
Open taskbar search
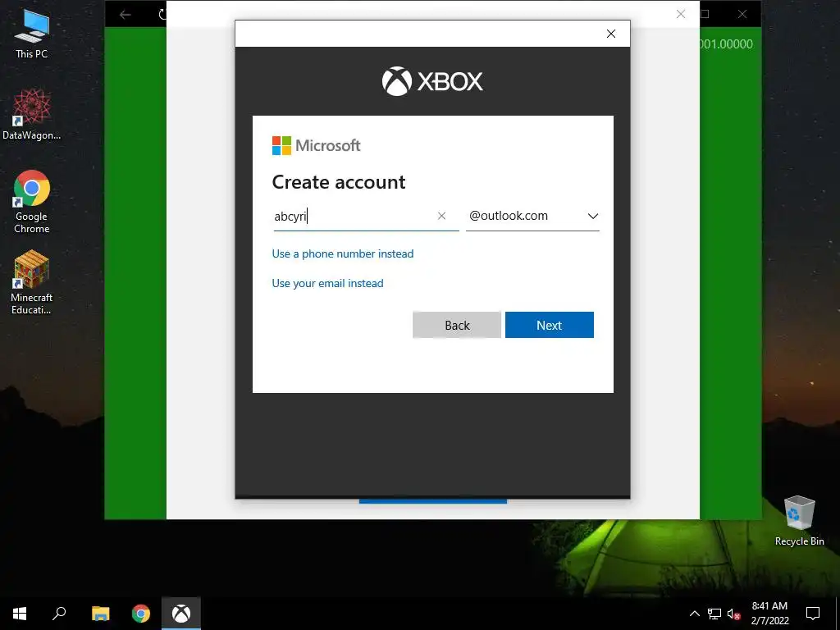pyautogui.click(x=59, y=614)
